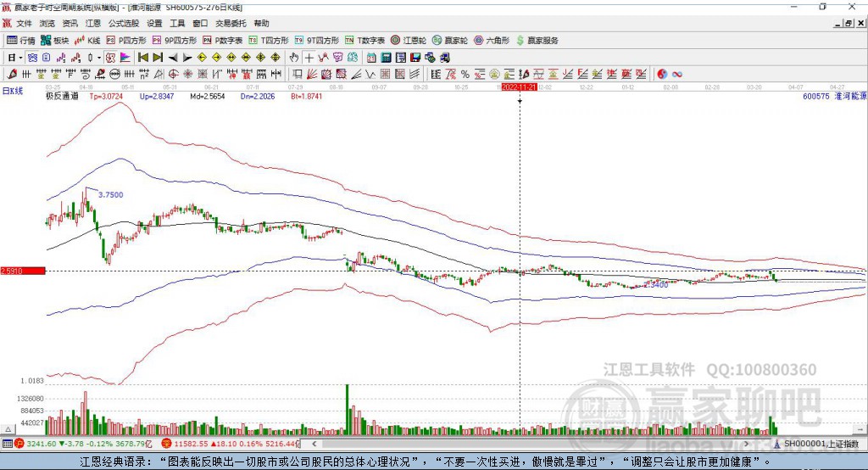Click the red pencil drawing icon
Image resolution: width=868 pixels, height=470 pixels.
point(12,75)
